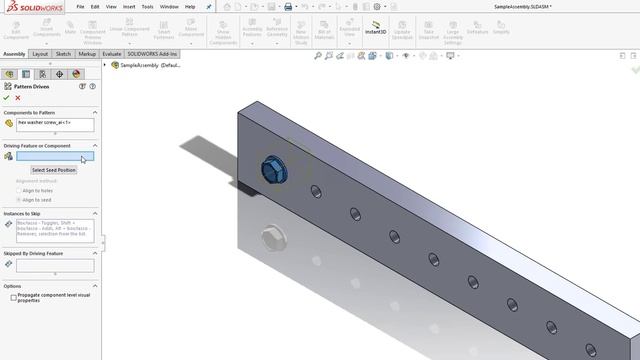Screen dimensions: 640x360
Task: Open the Display Style dropdown arrow
Action: tap(396, 56)
